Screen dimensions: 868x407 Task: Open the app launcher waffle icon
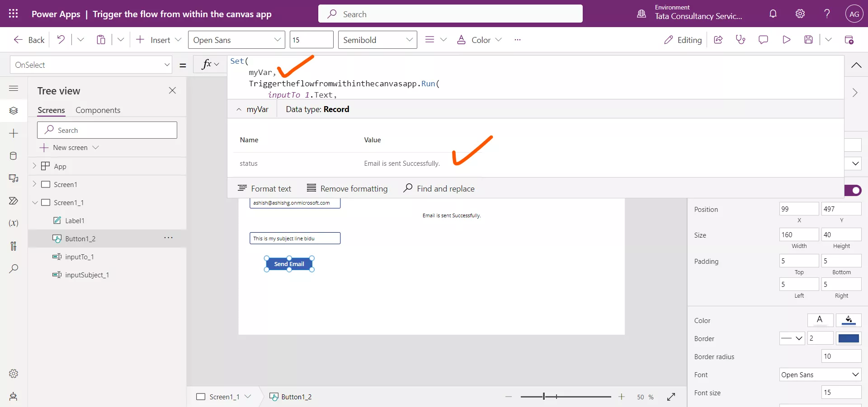(x=14, y=14)
